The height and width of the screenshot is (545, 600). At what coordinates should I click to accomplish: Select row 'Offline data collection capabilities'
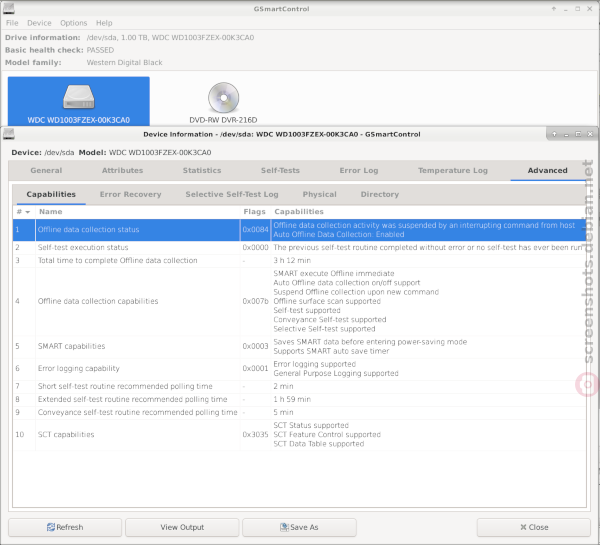299,301
